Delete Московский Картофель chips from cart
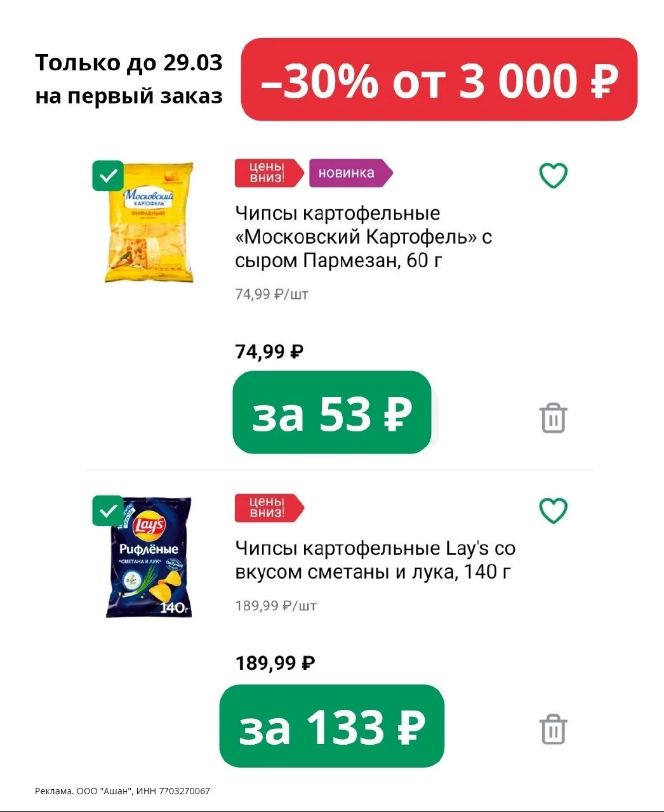The width and height of the screenshot is (664, 812). click(x=553, y=418)
